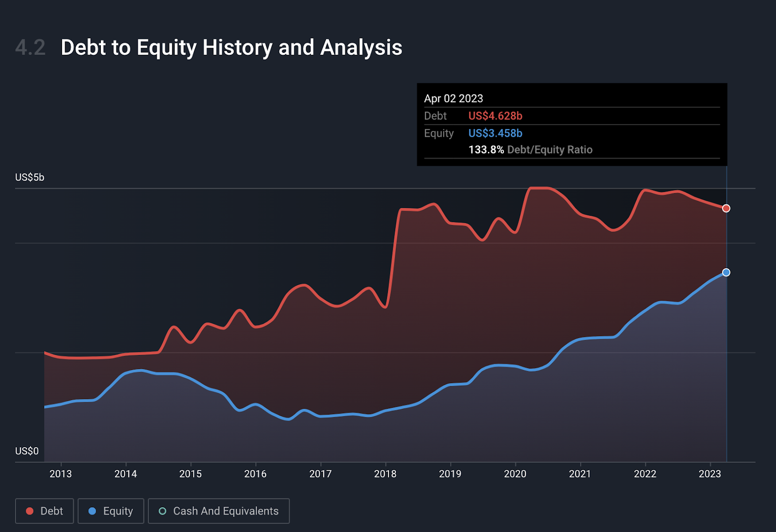This screenshot has width=776, height=532.
Task: Click the 2014 x-axis label
Action: coord(126,474)
